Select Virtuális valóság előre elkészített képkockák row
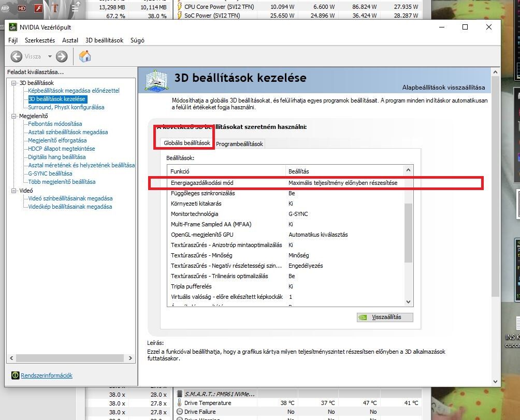The height and width of the screenshot is (420, 520). point(286,297)
